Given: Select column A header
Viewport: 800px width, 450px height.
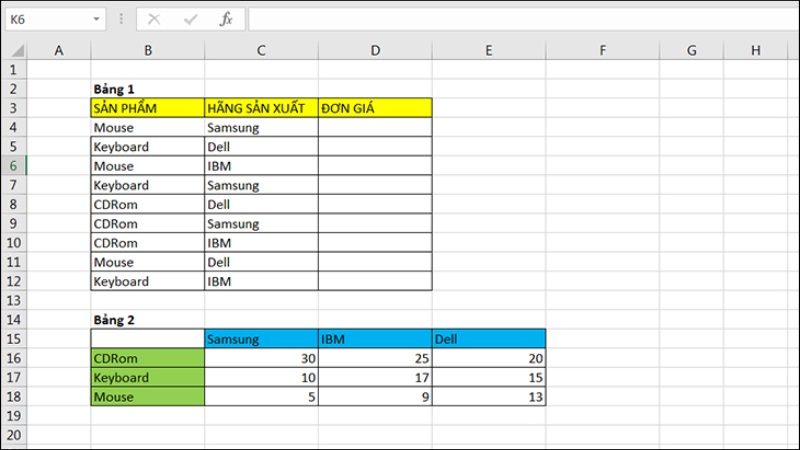Looking at the screenshot, I should pos(59,51).
